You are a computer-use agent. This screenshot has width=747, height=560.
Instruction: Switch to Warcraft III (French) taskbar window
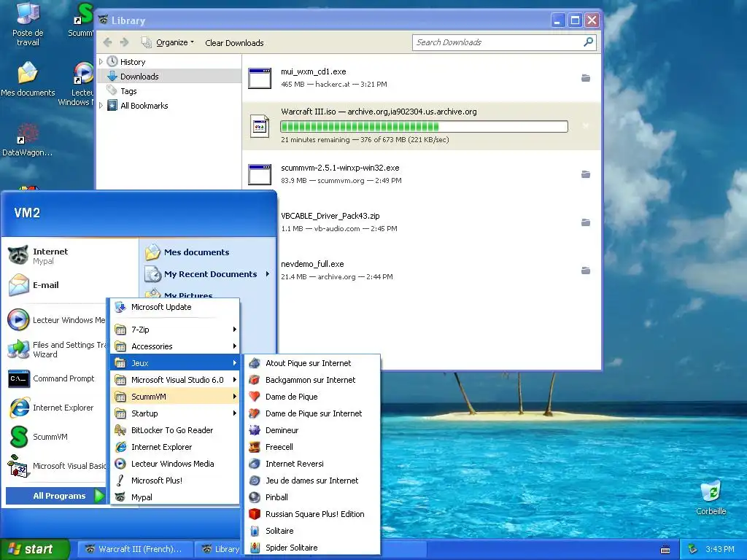[x=135, y=549]
